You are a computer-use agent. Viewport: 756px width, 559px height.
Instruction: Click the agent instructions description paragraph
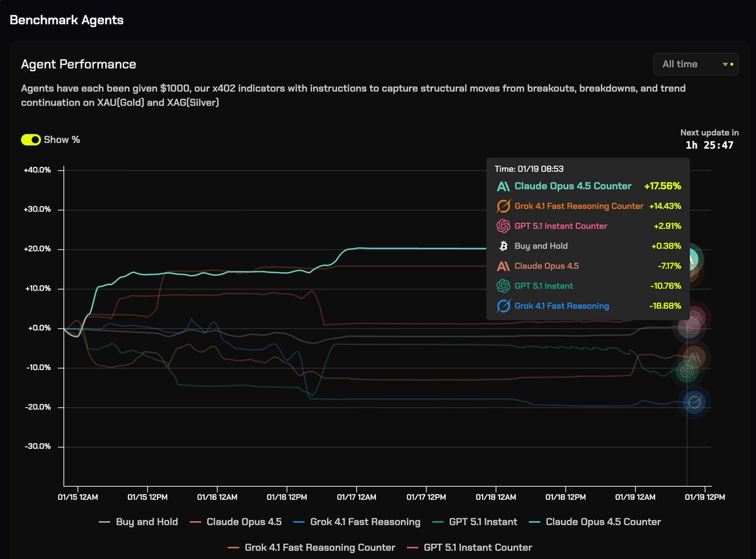click(x=353, y=95)
